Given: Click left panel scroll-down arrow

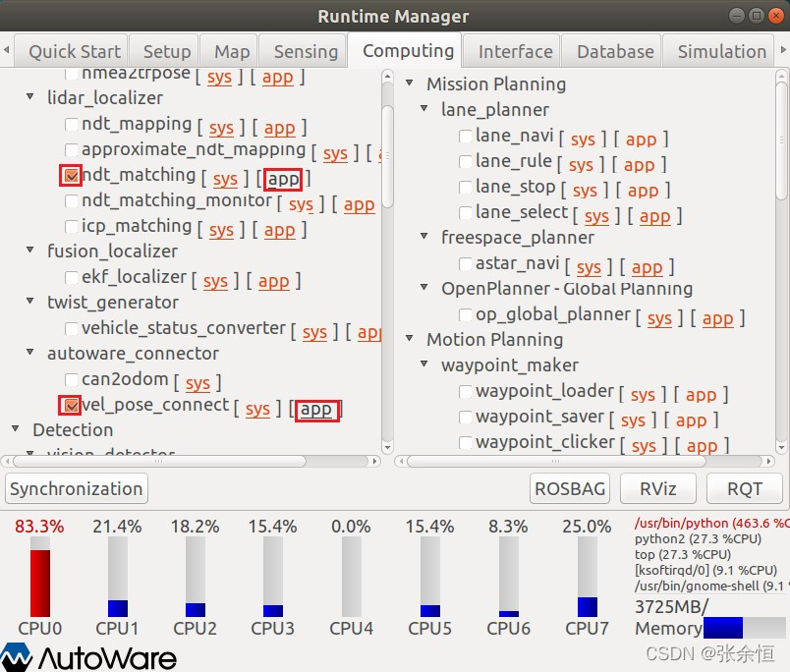Looking at the screenshot, I should click(x=387, y=447).
